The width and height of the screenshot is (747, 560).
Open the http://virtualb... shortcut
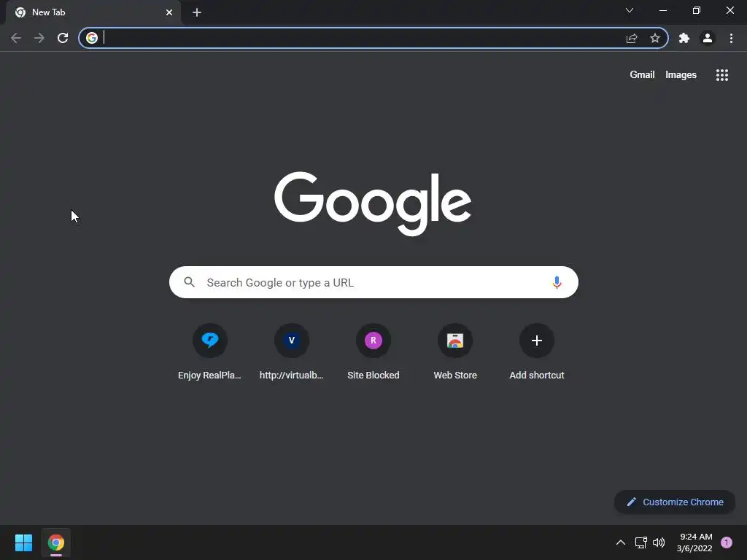pyautogui.click(x=292, y=352)
